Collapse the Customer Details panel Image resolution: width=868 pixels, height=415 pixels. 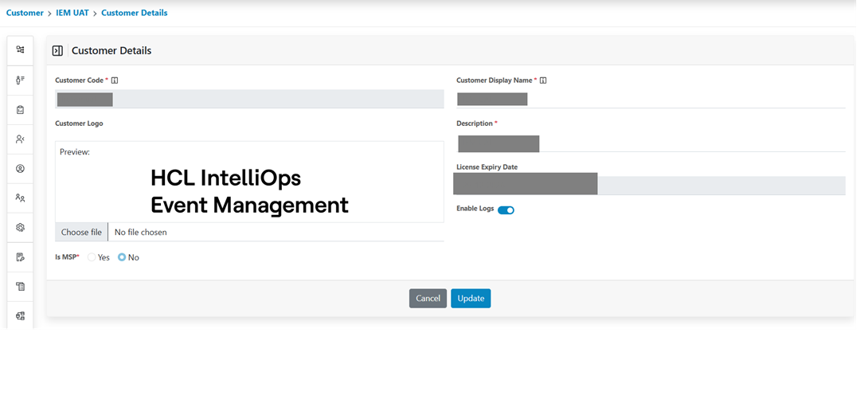pos(57,51)
